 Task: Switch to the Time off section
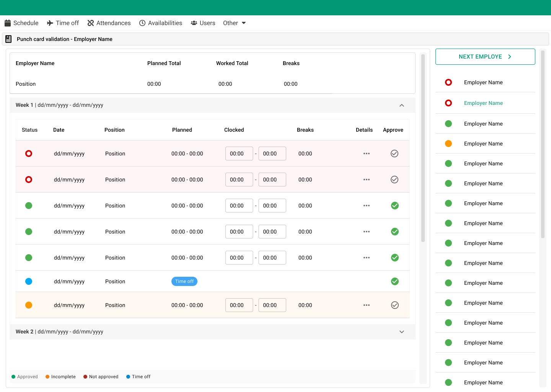tap(67, 23)
